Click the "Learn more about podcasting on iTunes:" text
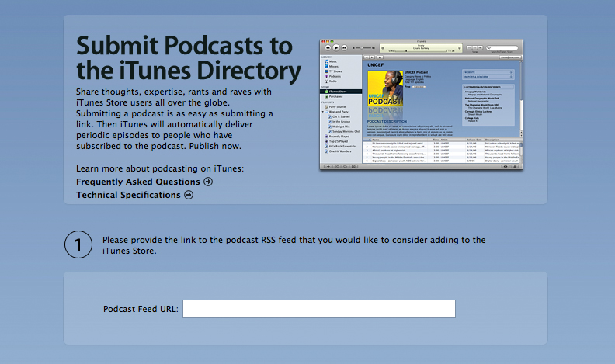This screenshot has height=364, width=615. point(160,168)
